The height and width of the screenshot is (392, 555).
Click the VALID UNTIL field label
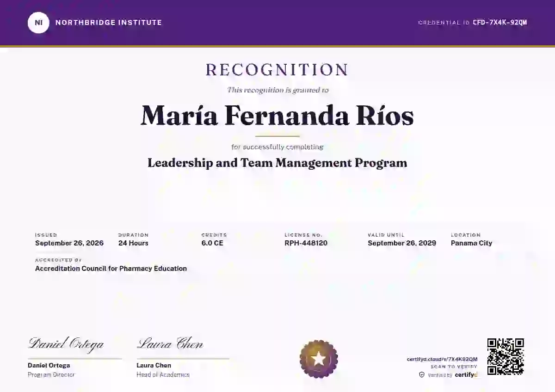386,235
